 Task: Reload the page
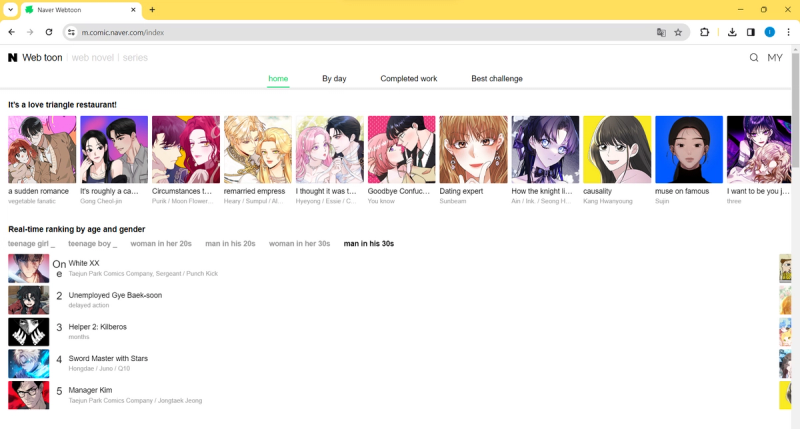tap(49, 32)
